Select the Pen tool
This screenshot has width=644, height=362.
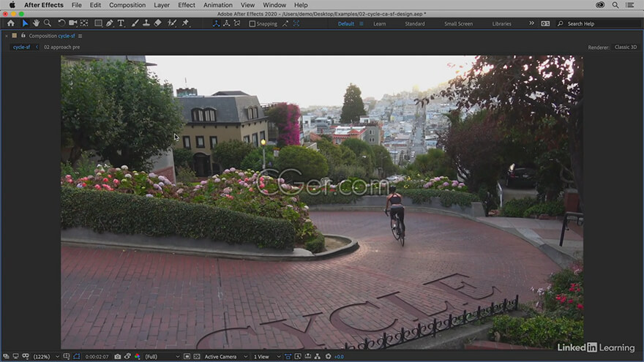coord(109,23)
